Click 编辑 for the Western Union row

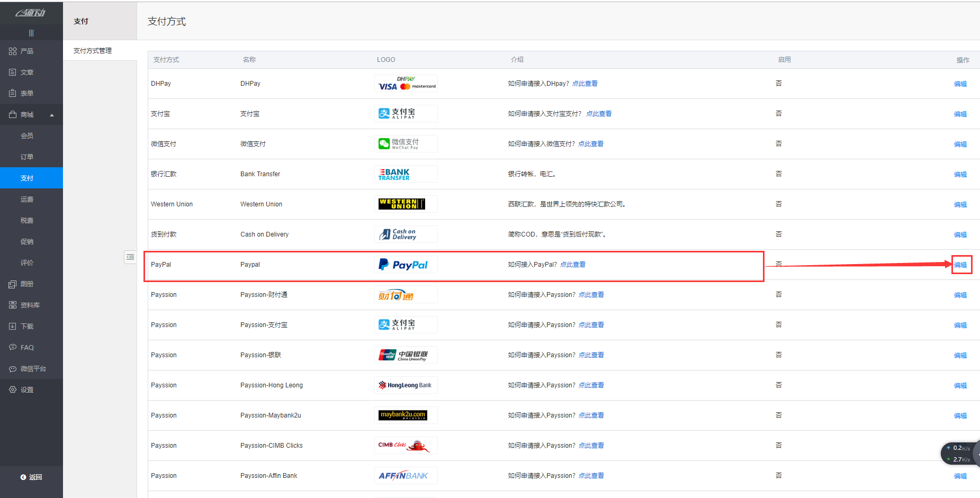point(960,205)
